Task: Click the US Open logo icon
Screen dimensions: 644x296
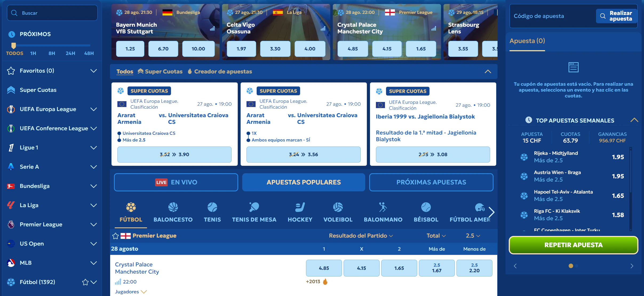Action: [11, 244]
